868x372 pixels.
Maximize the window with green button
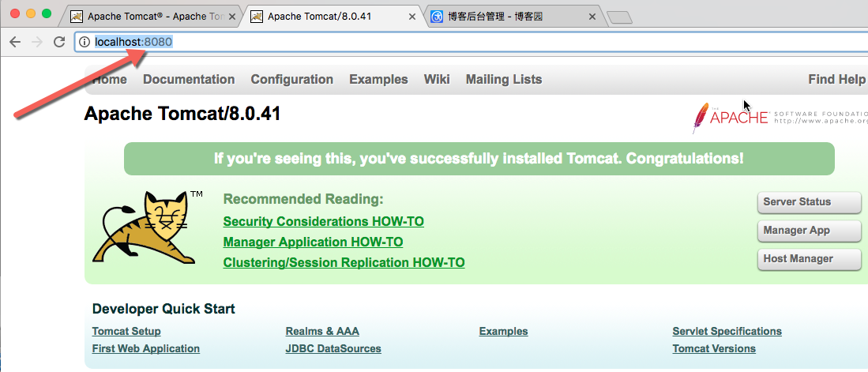click(x=47, y=14)
